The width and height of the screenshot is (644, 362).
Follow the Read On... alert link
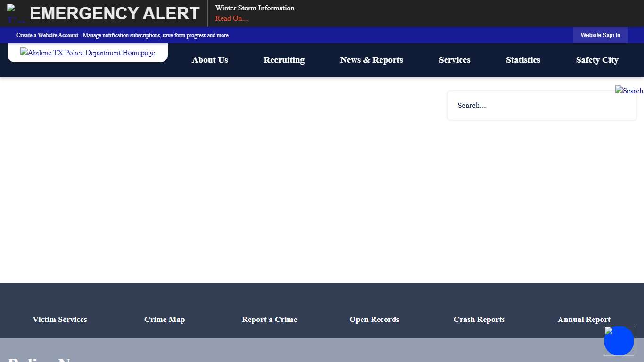(231, 18)
